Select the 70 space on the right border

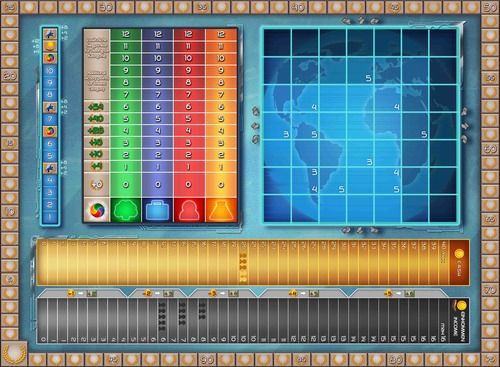pos(490,290)
